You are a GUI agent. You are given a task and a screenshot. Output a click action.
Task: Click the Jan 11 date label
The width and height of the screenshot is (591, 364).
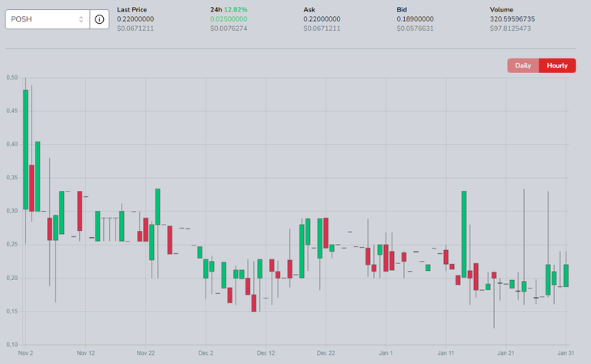[446, 353]
